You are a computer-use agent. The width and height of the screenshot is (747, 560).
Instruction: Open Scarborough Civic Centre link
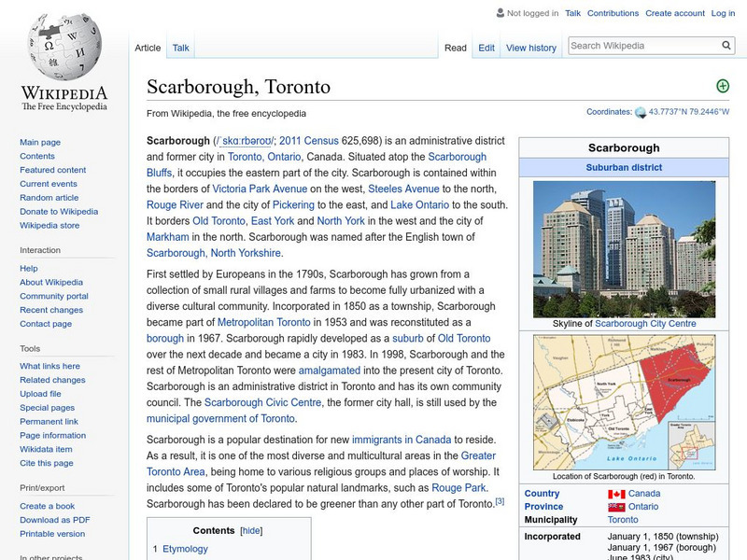(263, 403)
